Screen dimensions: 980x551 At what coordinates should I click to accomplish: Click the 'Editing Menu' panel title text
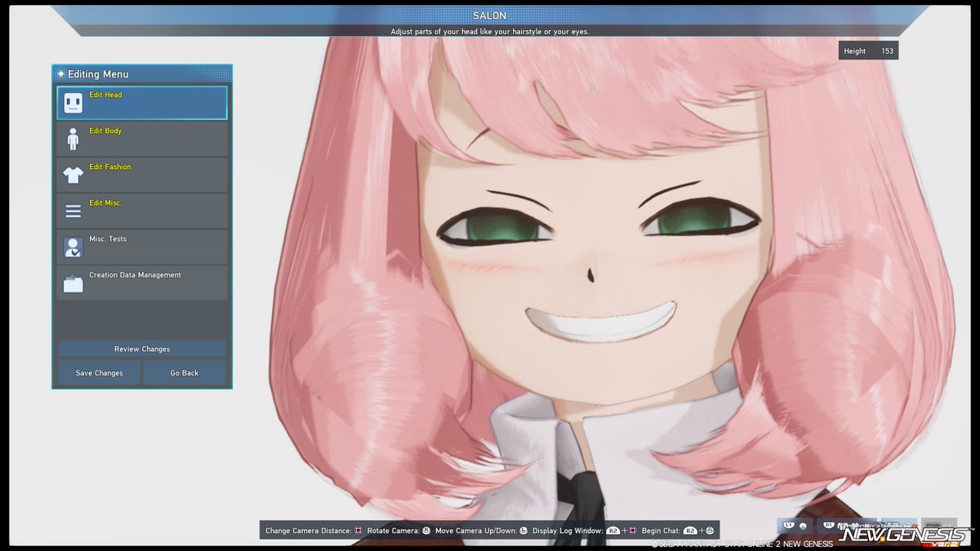[98, 74]
